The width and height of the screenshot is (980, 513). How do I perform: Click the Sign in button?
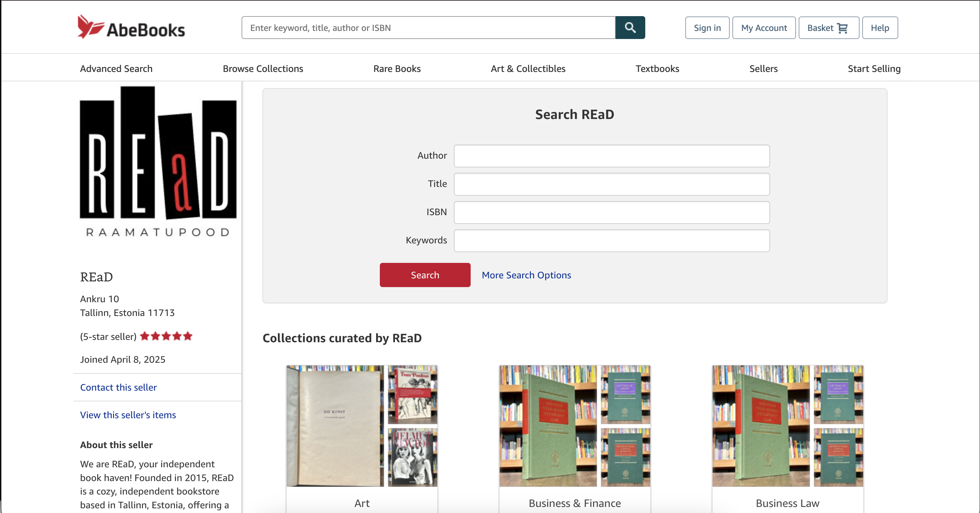[707, 28]
